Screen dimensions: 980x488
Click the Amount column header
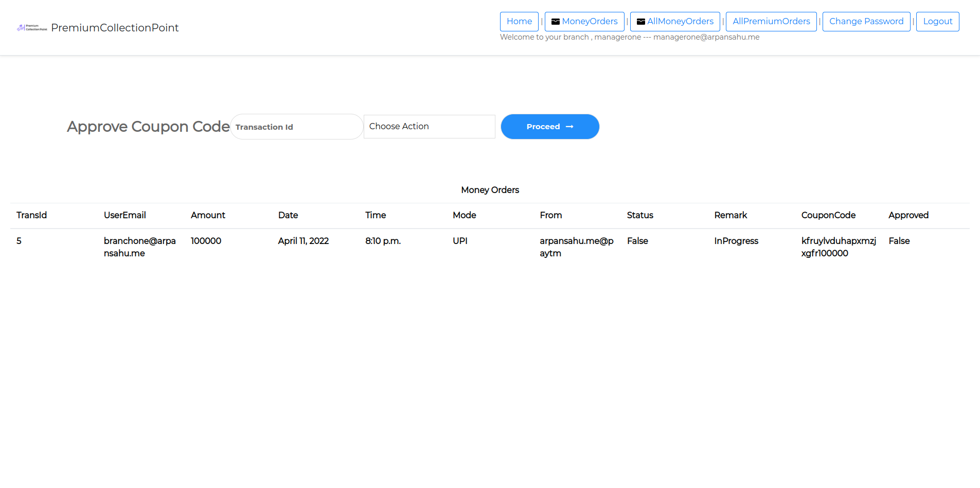coord(208,215)
